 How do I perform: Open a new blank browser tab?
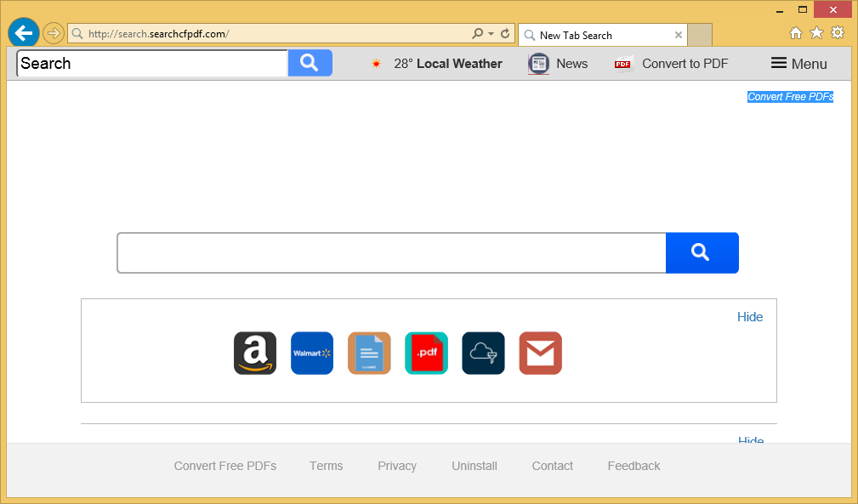700,35
